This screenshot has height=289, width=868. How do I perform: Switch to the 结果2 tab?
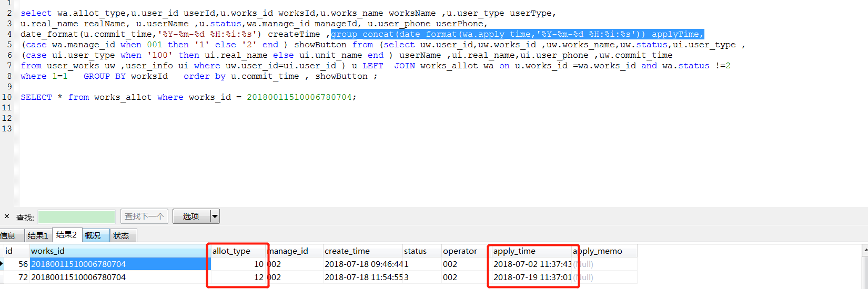point(67,235)
